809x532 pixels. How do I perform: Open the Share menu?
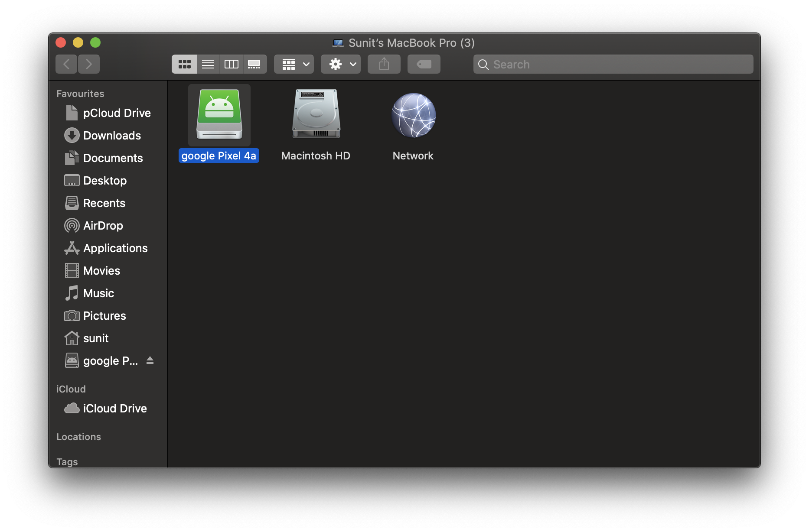click(x=383, y=64)
